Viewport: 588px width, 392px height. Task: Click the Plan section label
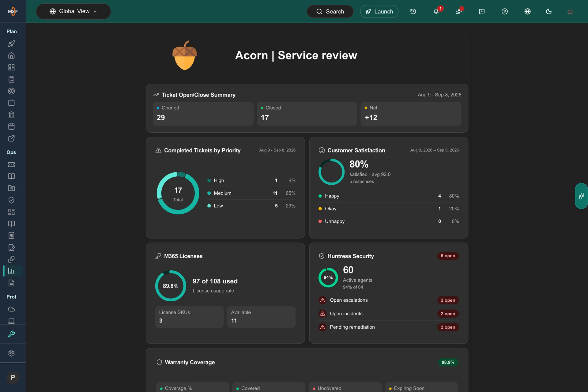click(x=12, y=31)
